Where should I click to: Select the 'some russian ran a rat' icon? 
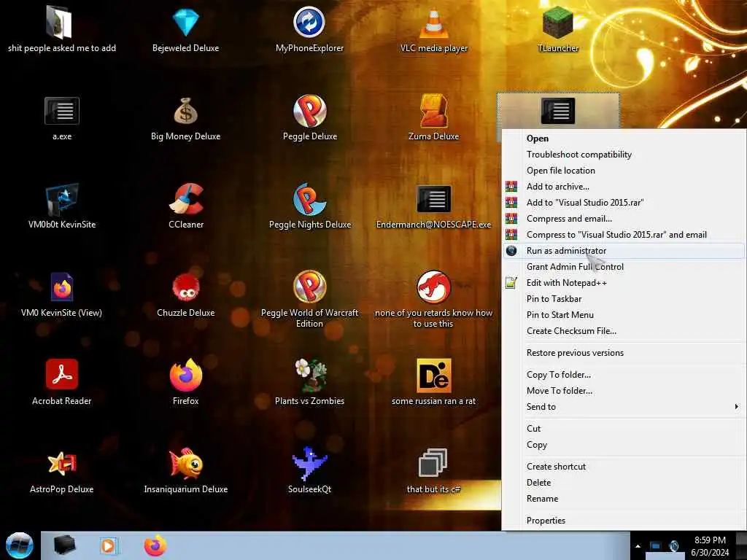click(433, 375)
